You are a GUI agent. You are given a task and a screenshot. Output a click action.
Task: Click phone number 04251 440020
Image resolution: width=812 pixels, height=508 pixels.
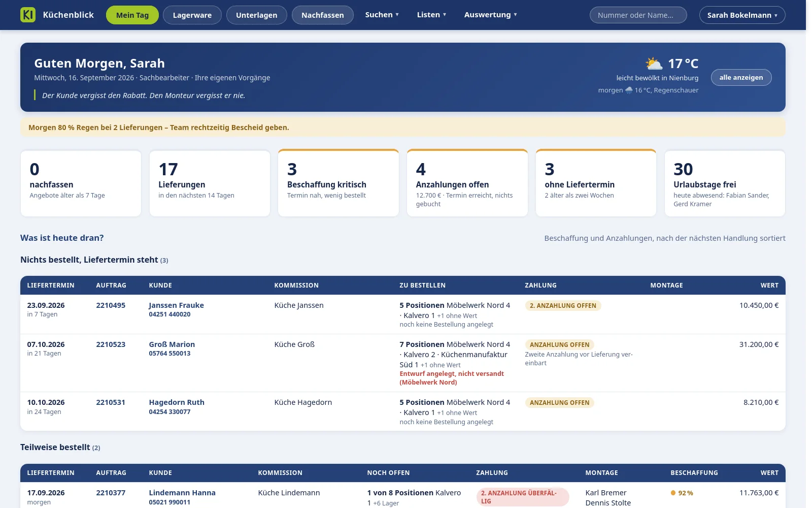pyautogui.click(x=170, y=314)
